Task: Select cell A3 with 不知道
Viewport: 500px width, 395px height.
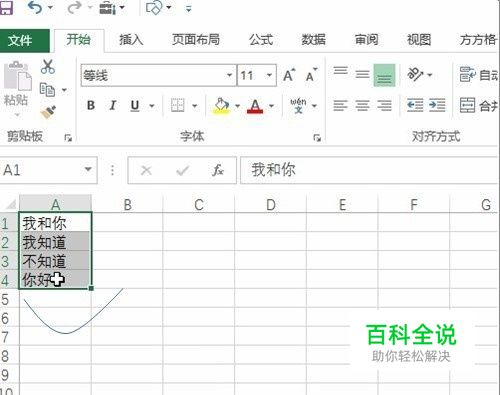Action: click(55, 261)
